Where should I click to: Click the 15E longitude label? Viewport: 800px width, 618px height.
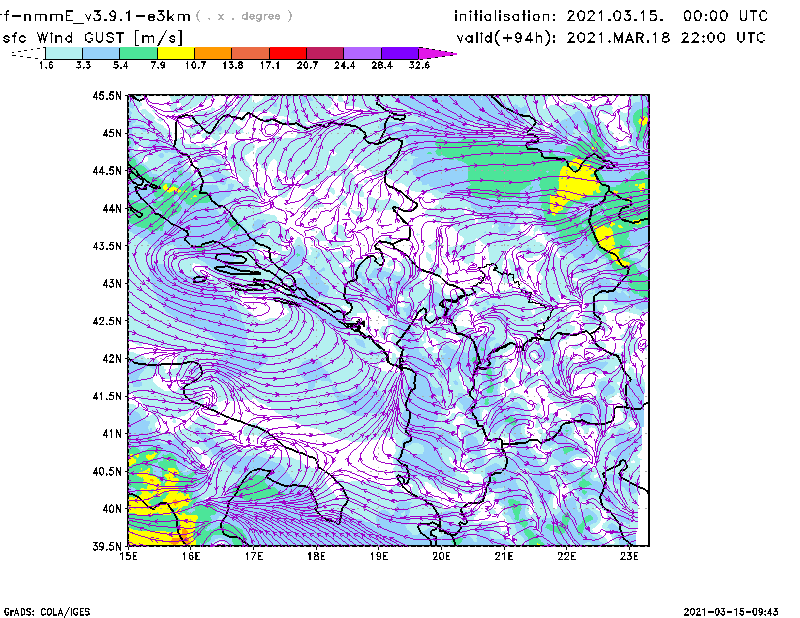coord(128,556)
